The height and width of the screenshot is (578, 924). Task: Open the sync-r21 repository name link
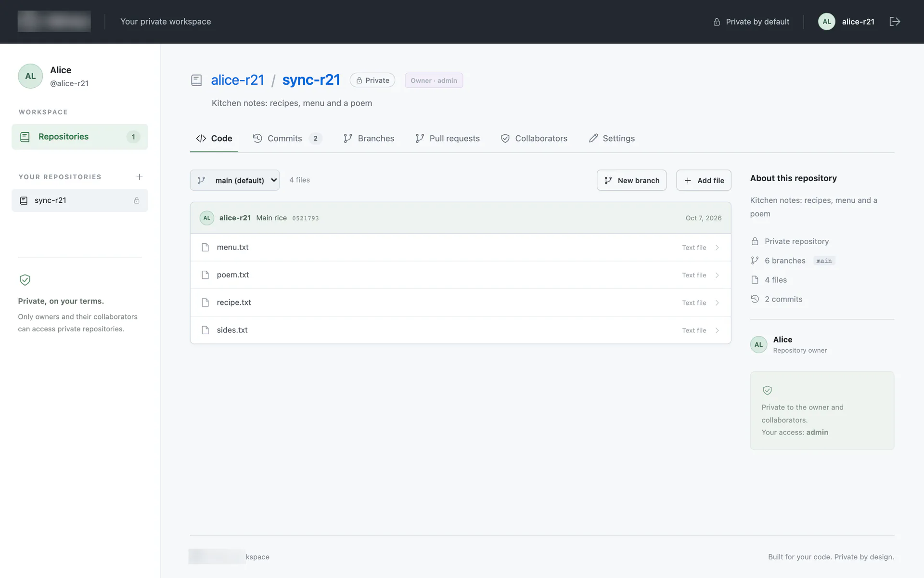[311, 80]
